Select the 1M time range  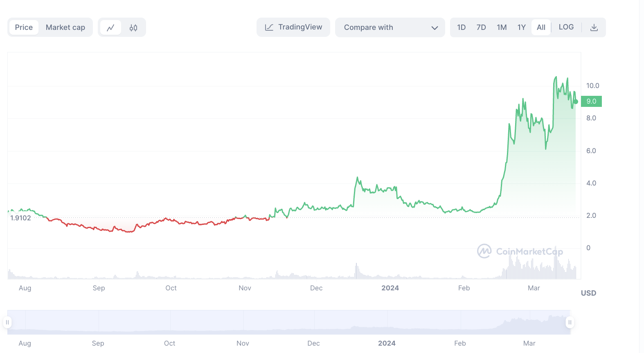[x=502, y=27]
